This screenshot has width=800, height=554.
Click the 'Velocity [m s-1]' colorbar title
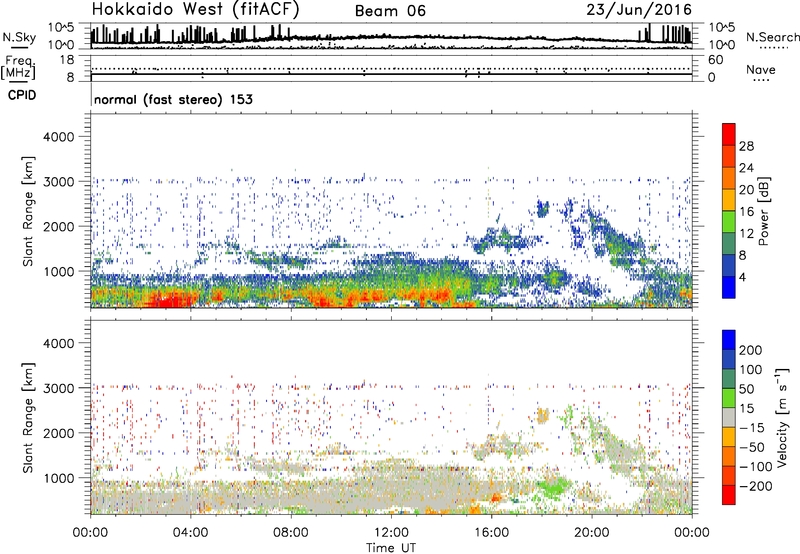(x=781, y=417)
